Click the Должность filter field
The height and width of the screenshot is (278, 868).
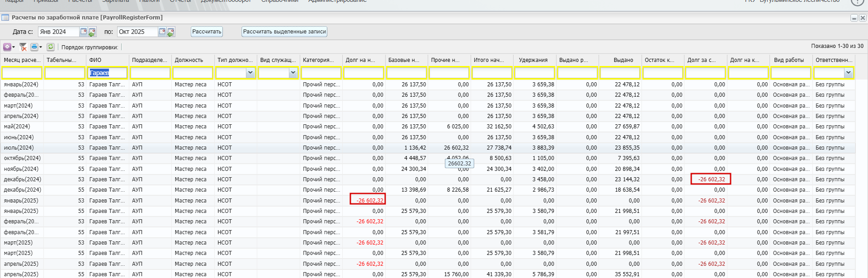tap(193, 73)
